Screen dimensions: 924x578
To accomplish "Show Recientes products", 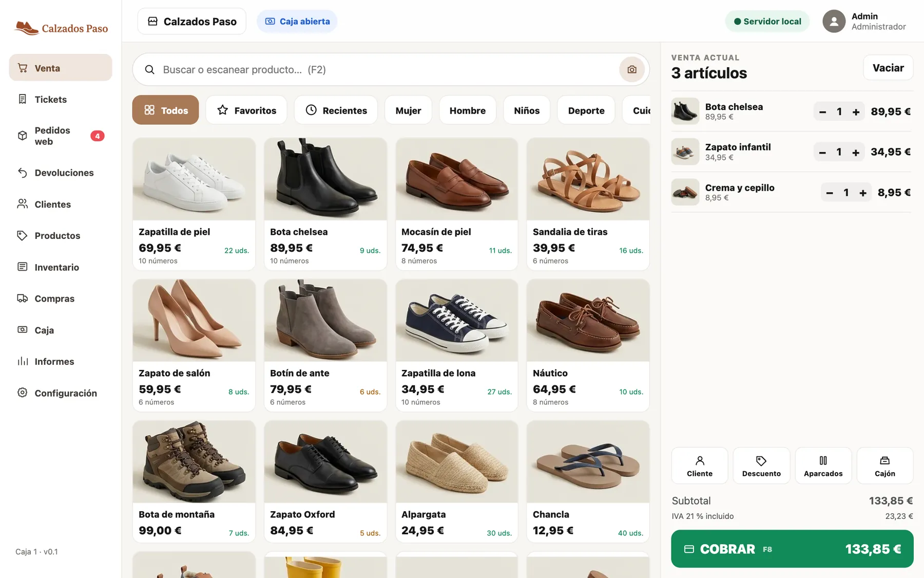I will [336, 110].
